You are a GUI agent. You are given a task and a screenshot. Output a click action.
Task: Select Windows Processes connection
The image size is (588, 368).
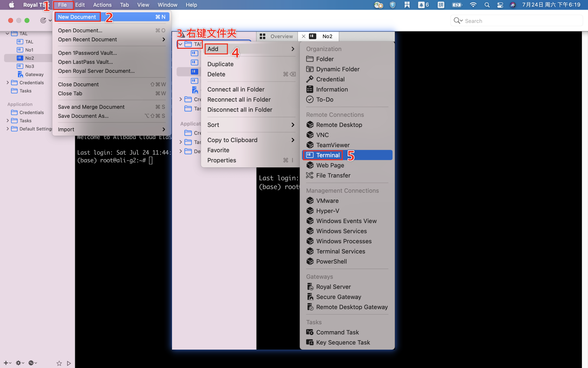point(347,241)
